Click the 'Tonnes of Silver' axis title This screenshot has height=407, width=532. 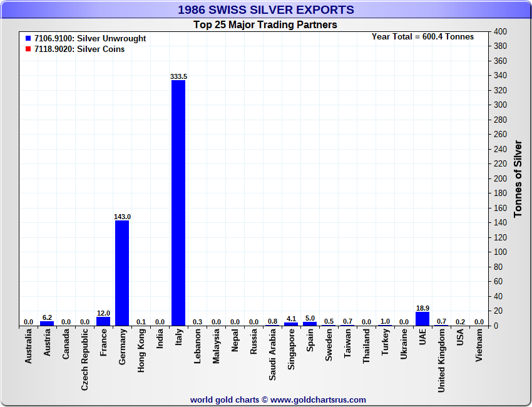(518, 179)
